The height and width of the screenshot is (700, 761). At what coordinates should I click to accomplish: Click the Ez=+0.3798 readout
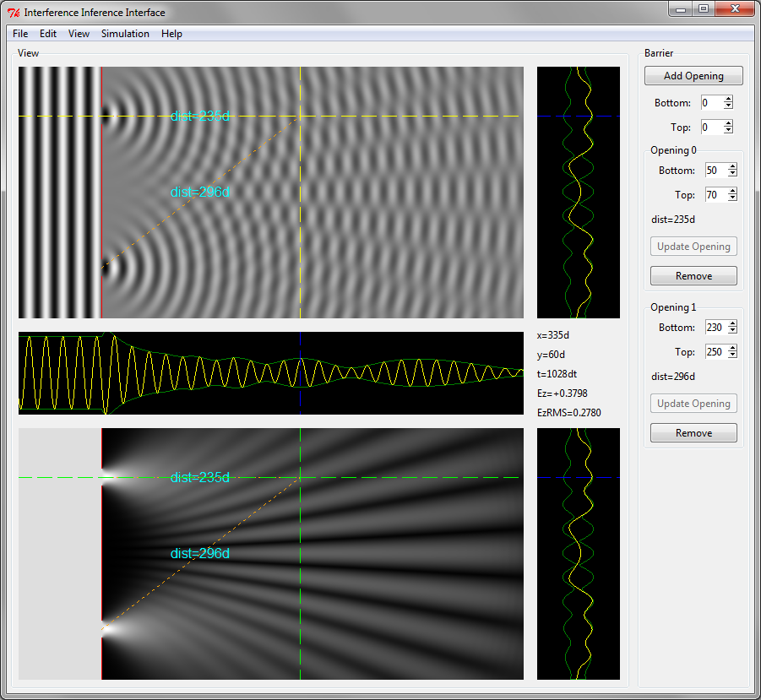coord(562,393)
